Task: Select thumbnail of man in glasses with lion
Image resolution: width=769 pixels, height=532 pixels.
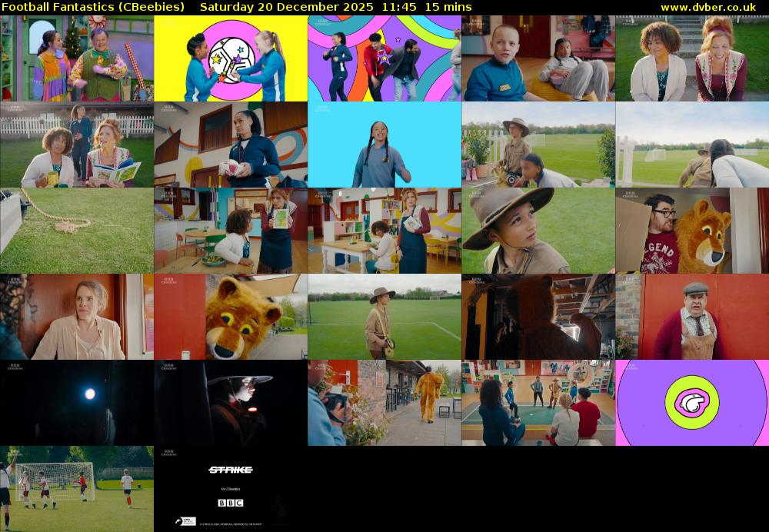Action: (692, 231)
